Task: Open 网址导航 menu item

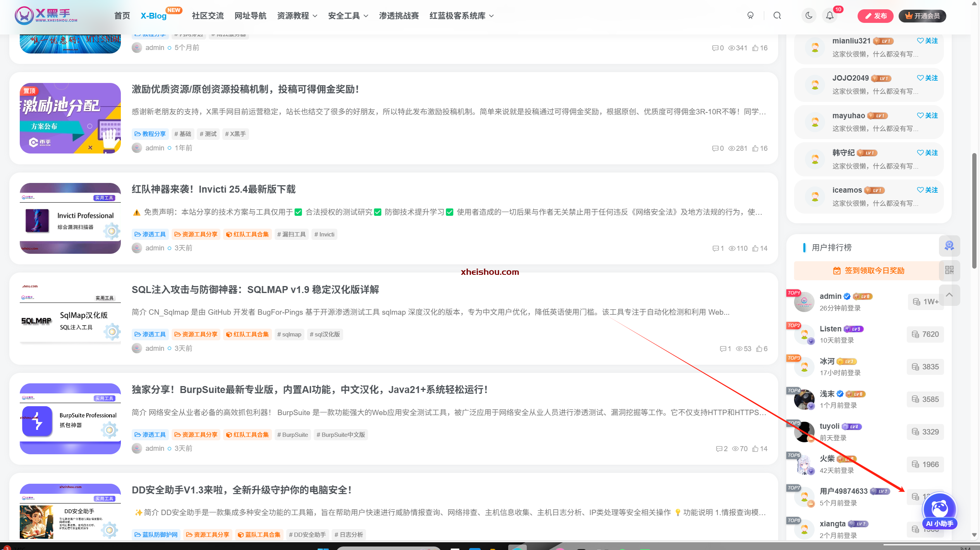Action: [250, 16]
